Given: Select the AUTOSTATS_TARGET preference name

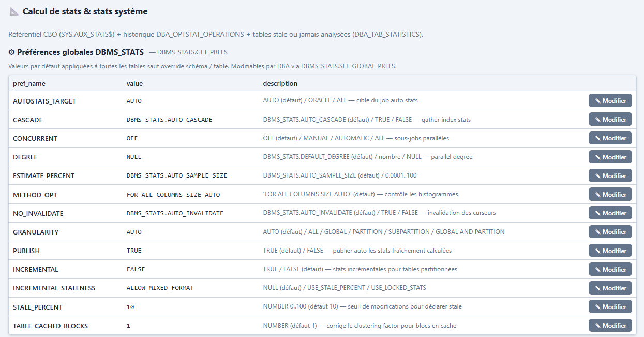Looking at the screenshot, I should [44, 101].
